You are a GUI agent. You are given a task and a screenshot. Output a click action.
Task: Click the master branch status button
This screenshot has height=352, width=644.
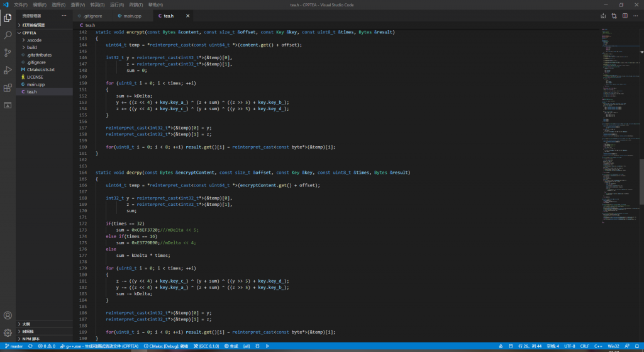click(13, 346)
